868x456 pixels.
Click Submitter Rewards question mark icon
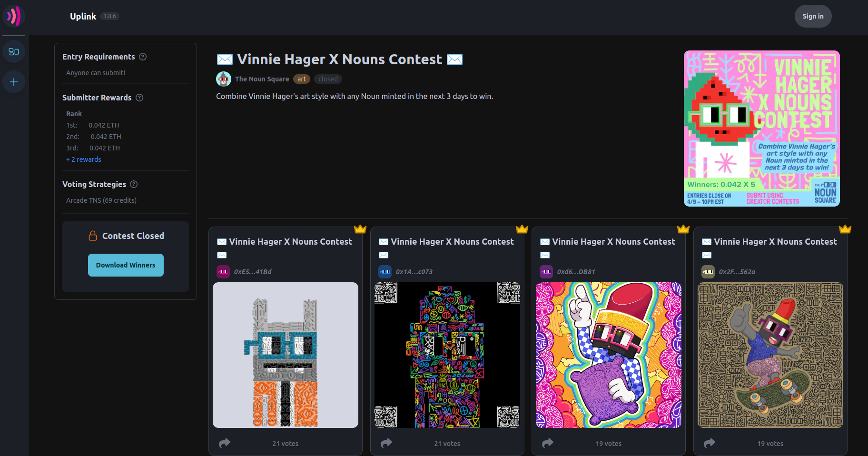(139, 98)
